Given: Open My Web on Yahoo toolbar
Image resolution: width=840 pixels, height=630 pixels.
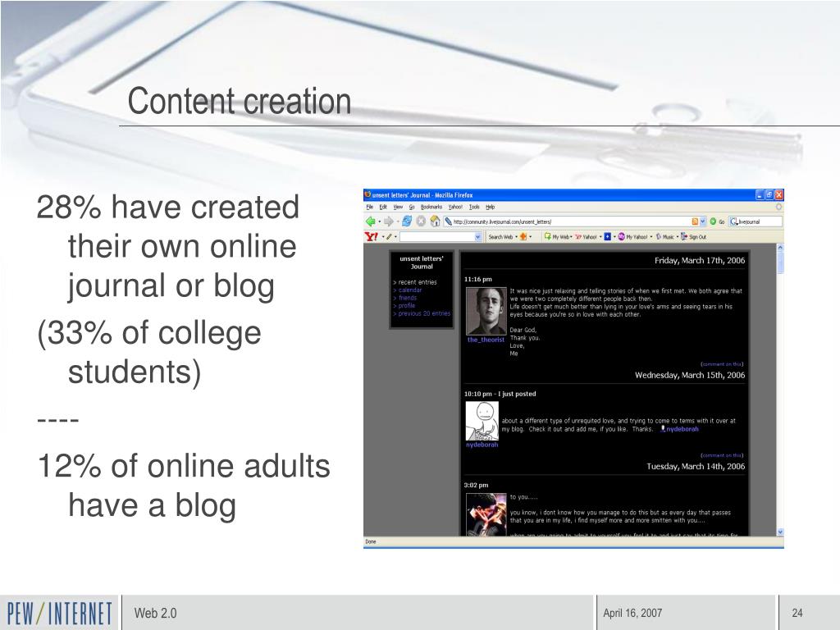Looking at the screenshot, I should (x=557, y=237).
